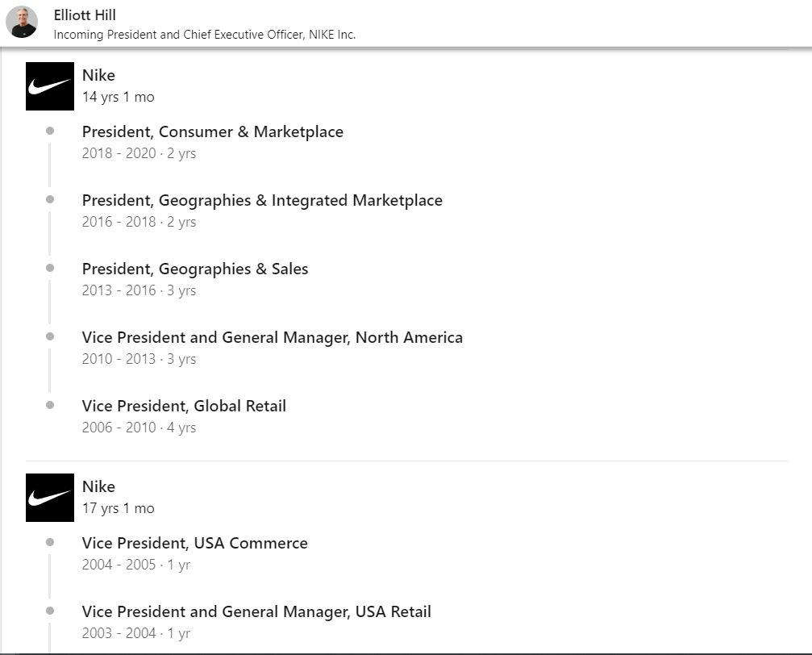Image resolution: width=812 pixels, height=655 pixels.
Task: Click the Incoming President and CEO headline
Action: point(204,35)
